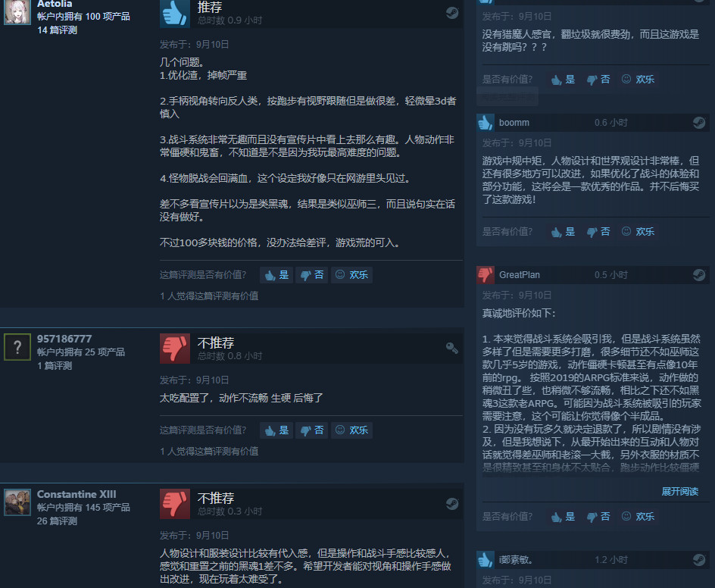Click the thumbs-up recommend icon on Aetolia's review
The width and height of the screenshot is (715, 588).
click(175, 13)
